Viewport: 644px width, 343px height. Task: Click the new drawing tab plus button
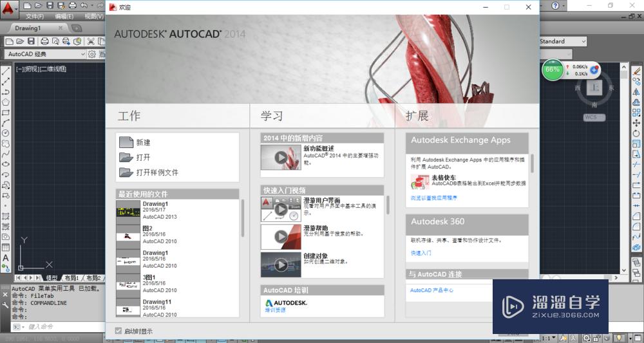[x=77, y=28]
